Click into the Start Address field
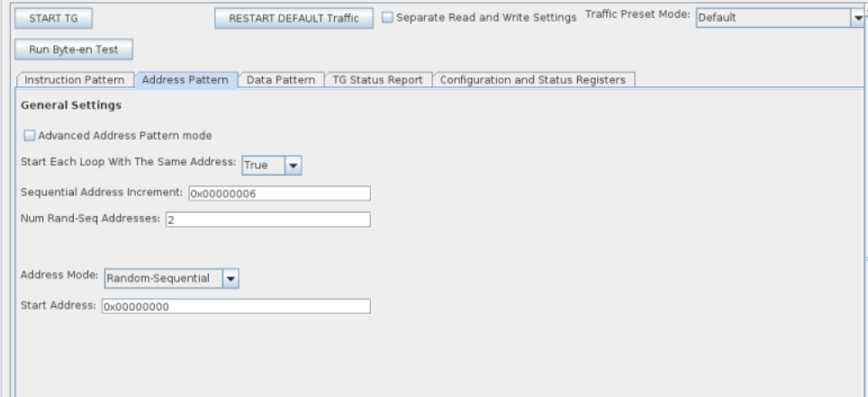The width and height of the screenshot is (868, 397). pyautogui.click(x=235, y=307)
